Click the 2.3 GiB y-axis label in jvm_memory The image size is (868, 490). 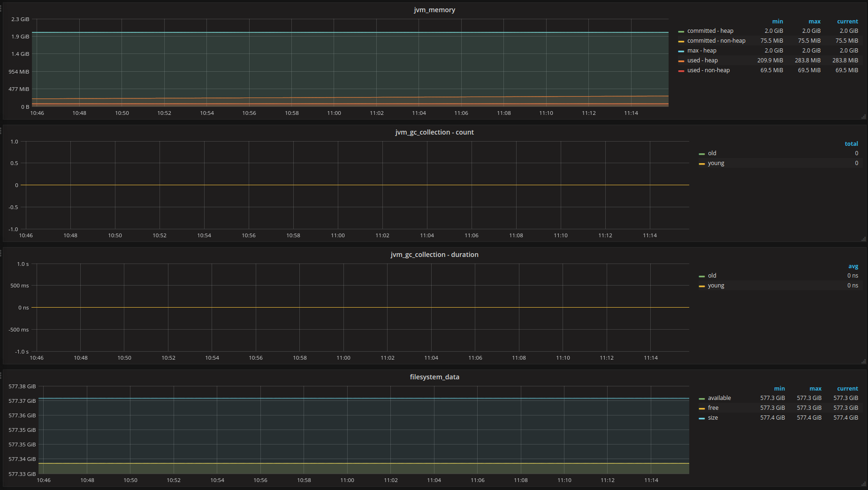click(20, 19)
